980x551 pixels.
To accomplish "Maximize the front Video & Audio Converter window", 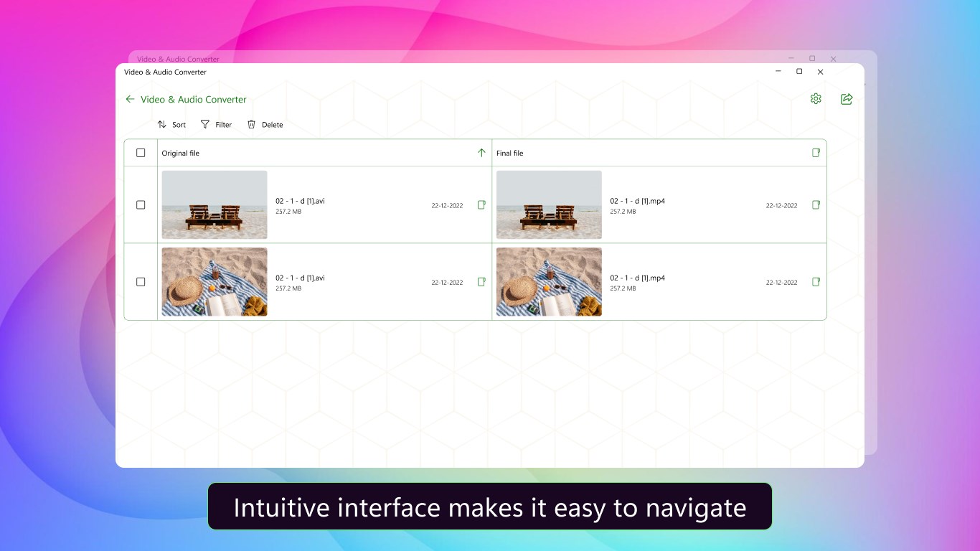I will tap(799, 72).
